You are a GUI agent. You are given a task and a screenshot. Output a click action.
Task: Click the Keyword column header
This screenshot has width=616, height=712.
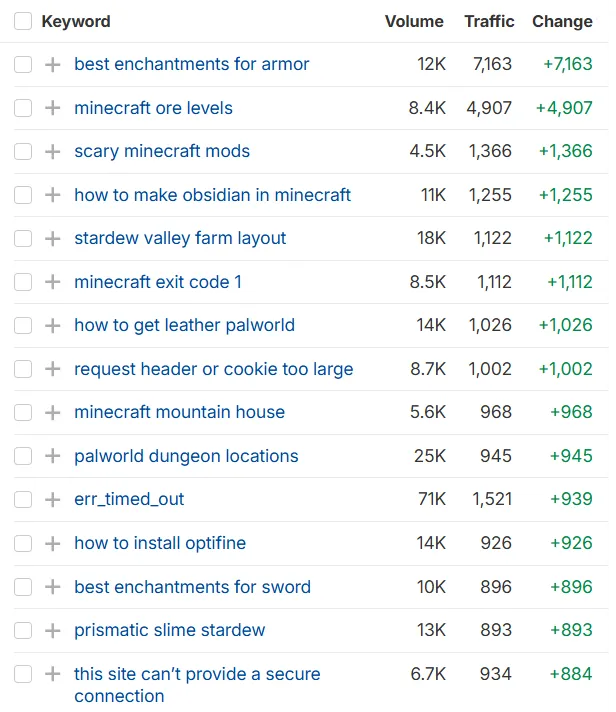(76, 21)
